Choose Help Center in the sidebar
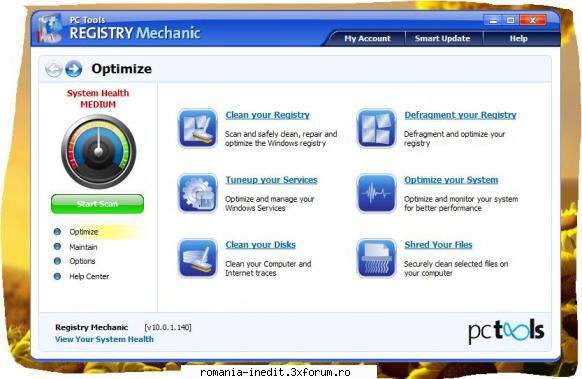Image resolution: width=582 pixels, height=379 pixels. (x=89, y=277)
